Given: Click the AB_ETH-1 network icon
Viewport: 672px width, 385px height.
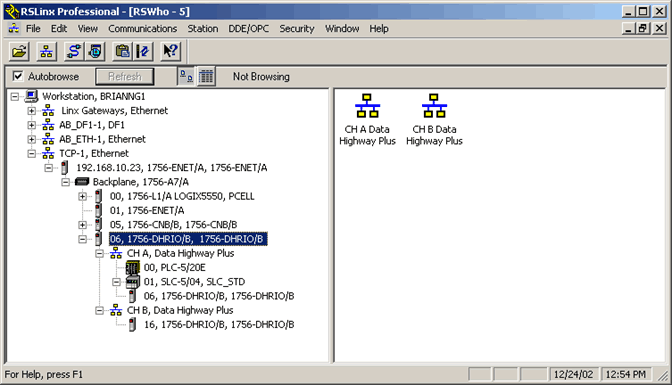Looking at the screenshot, I should tap(48, 139).
